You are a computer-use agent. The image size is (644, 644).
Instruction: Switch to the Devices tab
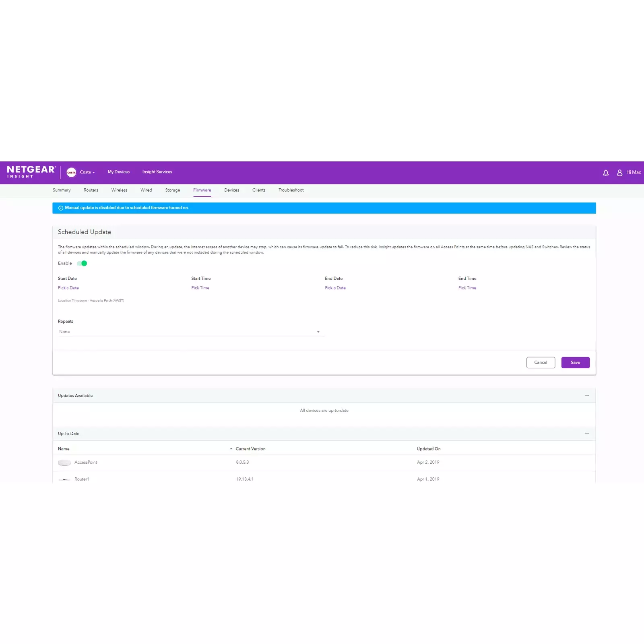pyautogui.click(x=232, y=190)
